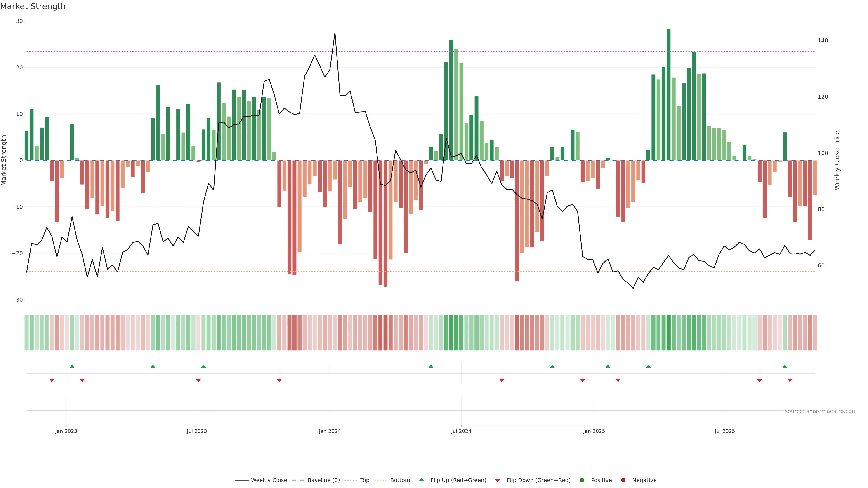This screenshot has width=868, height=488.
Task: Click the Jan 2025 x-axis label
Action: (594, 431)
